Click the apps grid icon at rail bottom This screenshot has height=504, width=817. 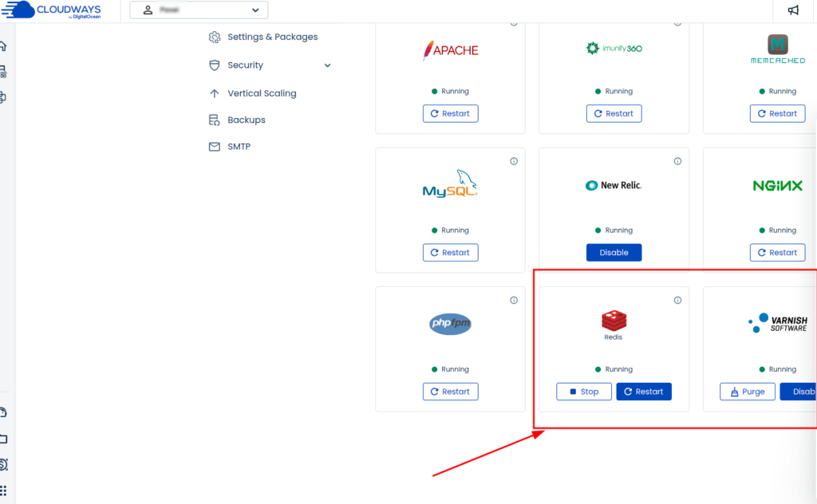(x=3, y=490)
